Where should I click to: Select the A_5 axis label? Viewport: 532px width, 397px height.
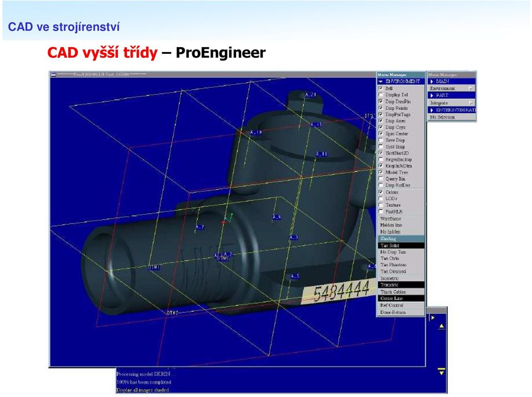point(295,276)
